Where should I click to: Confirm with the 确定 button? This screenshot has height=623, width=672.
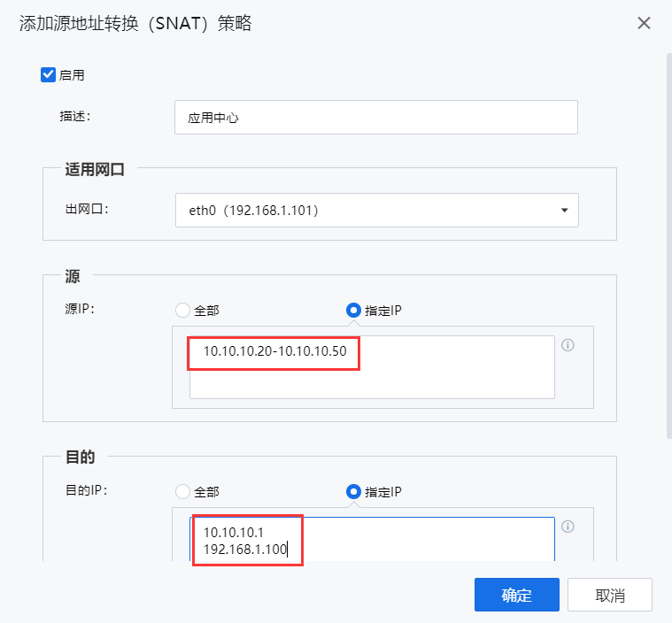pos(516,595)
